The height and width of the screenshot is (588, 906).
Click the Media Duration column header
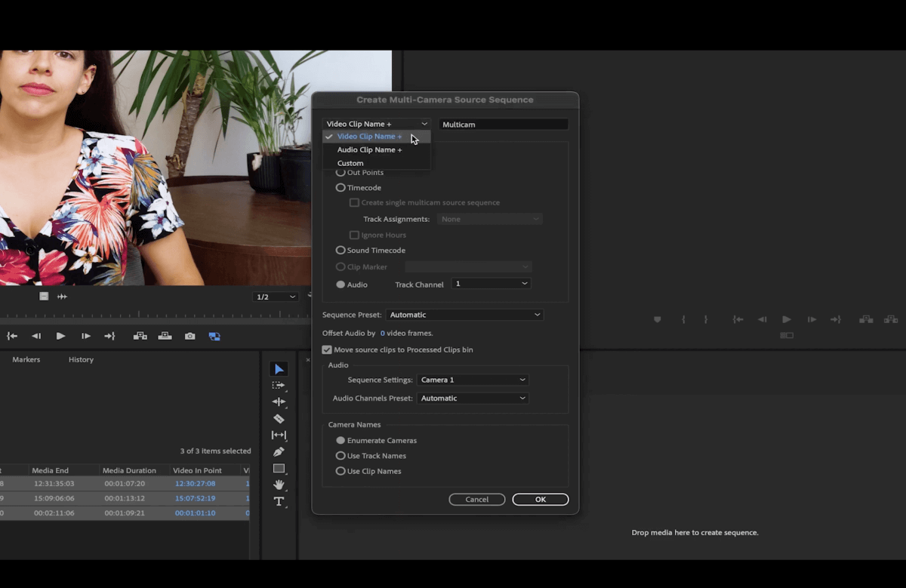point(129,470)
